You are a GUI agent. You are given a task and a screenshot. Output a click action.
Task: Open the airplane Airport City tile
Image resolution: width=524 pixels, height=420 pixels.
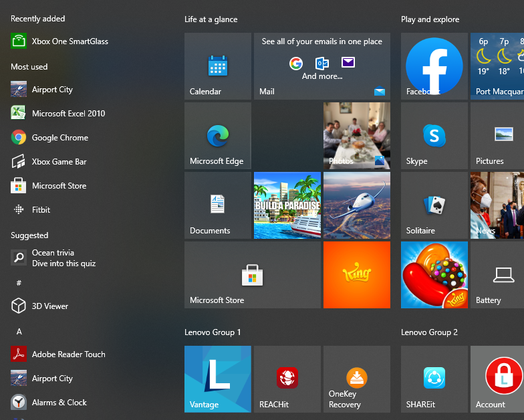pyautogui.click(x=357, y=205)
